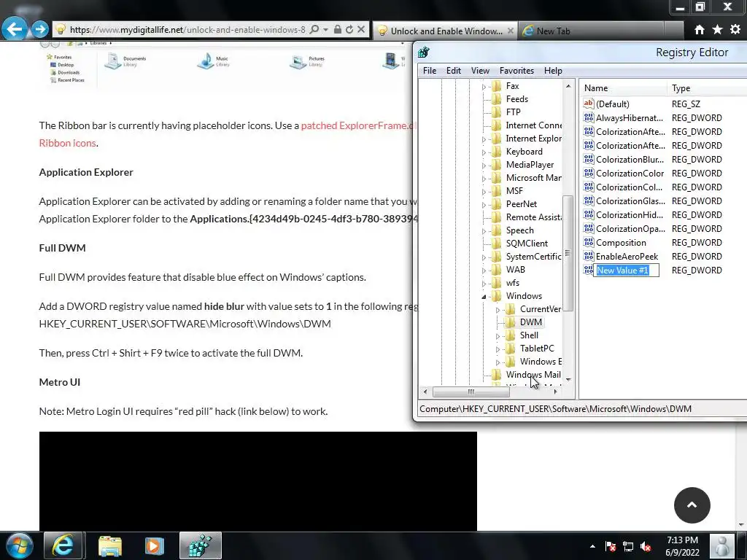Select the (Default) string value icon

click(x=589, y=104)
